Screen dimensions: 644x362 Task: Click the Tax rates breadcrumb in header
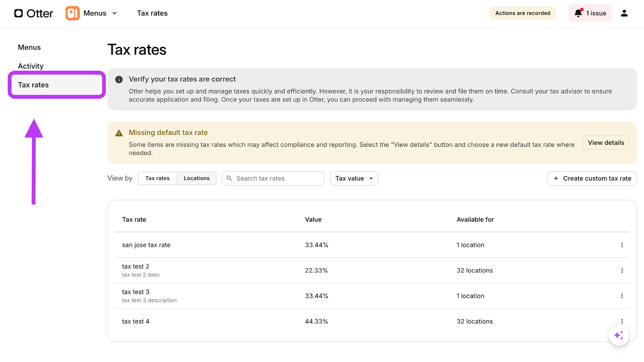coord(152,13)
